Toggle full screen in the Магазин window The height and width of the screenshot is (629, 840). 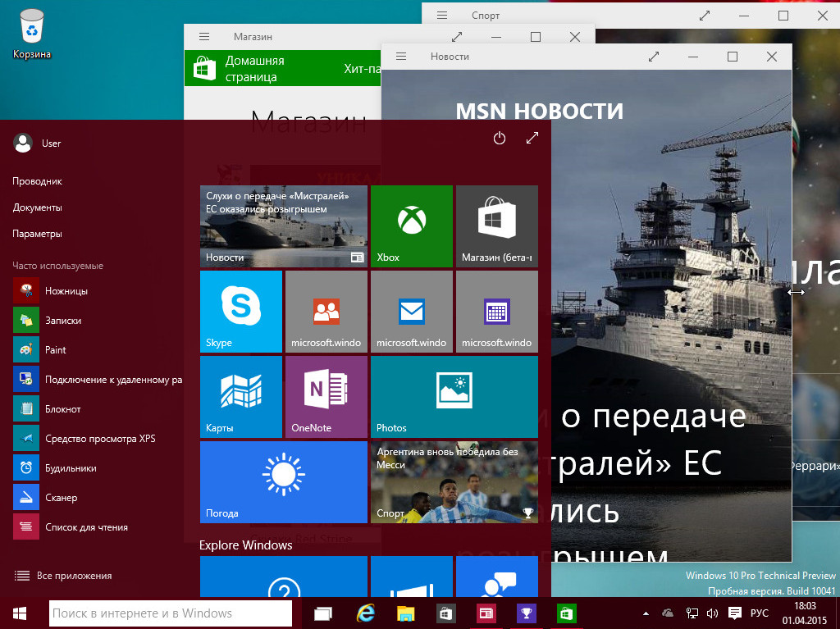tap(457, 36)
